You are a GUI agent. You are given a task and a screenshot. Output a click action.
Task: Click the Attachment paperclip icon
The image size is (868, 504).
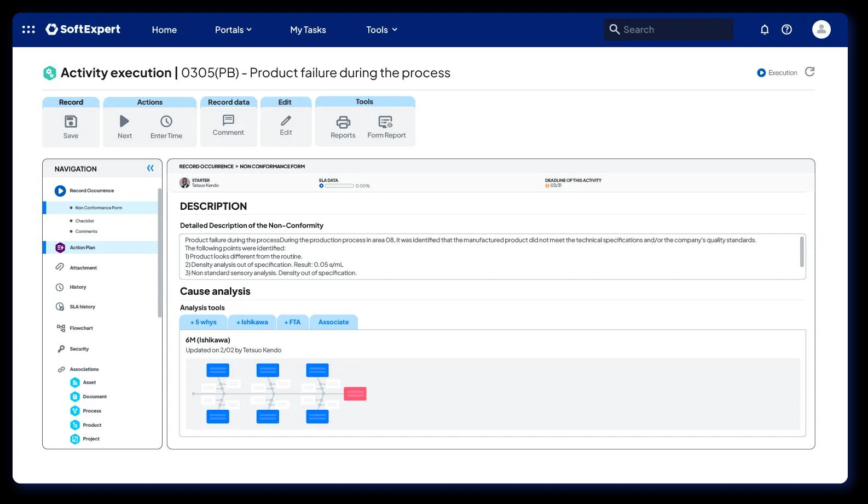[x=60, y=267]
